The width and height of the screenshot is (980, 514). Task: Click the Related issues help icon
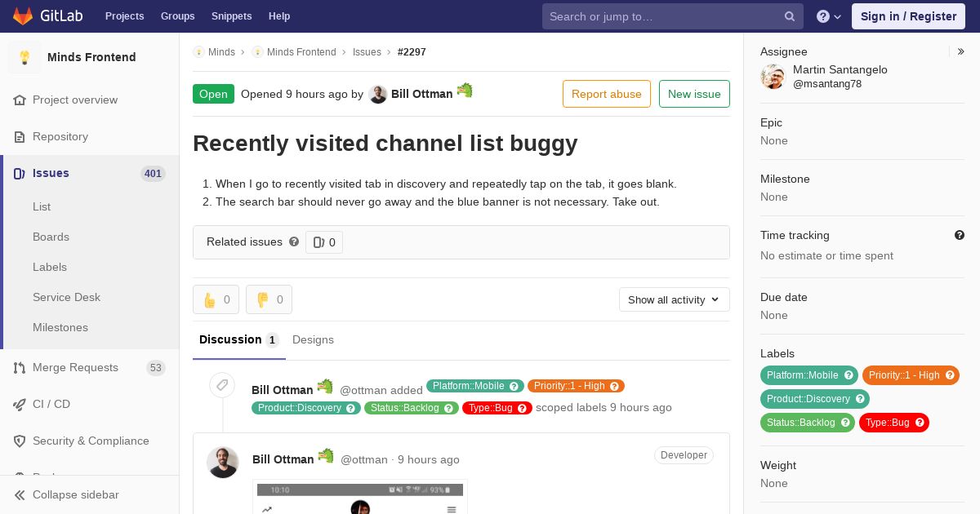coord(294,241)
